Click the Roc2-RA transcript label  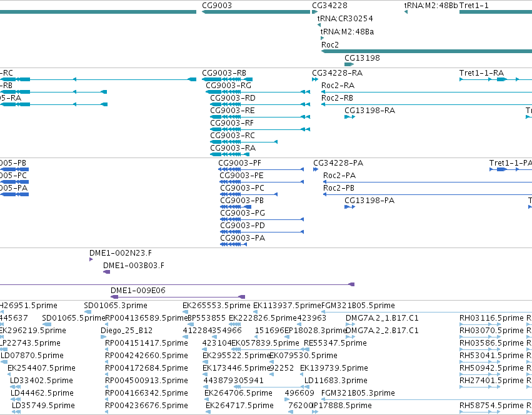pyautogui.click(x=338, y=86)
